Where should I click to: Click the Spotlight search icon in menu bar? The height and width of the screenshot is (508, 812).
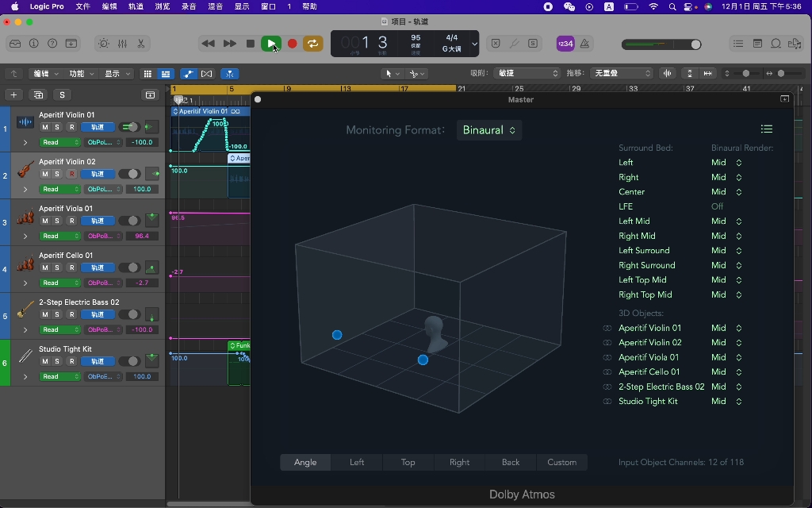(672, 6)
